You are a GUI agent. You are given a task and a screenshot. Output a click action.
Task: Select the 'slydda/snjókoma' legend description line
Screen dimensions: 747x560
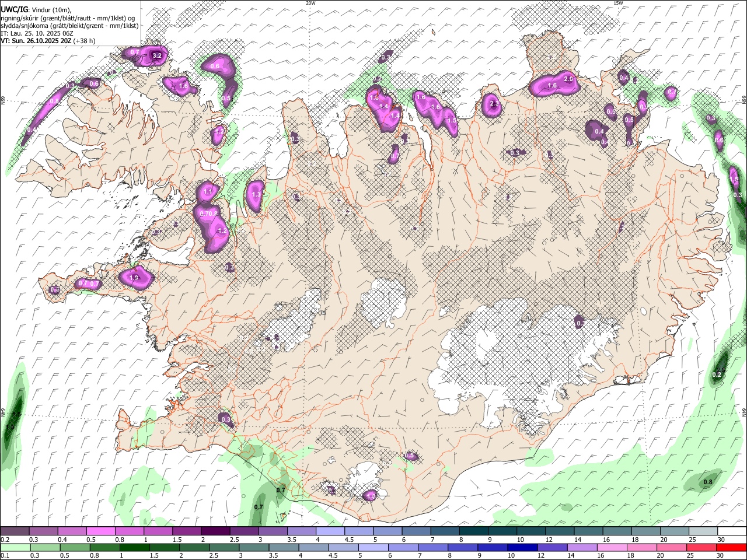69,26
